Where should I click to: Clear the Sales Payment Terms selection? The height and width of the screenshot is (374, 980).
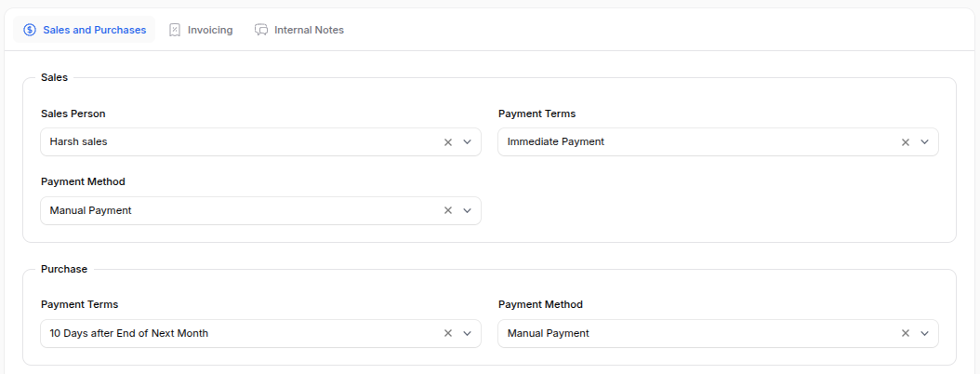pos(905,142)
